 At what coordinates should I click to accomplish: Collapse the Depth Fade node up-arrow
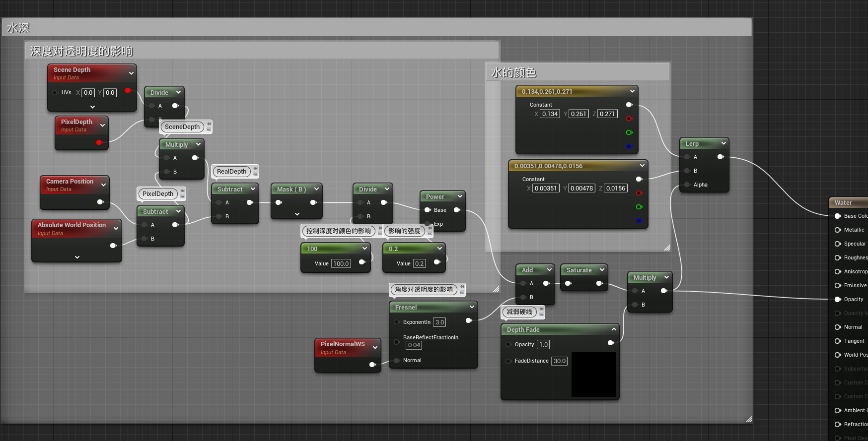point(614,329)
